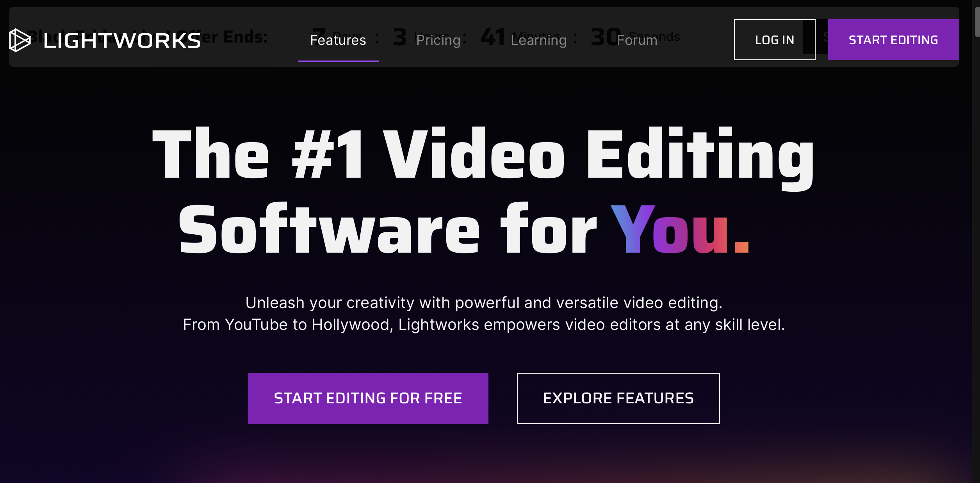Open the Learning menu item

pyautogui.click(x=538, y=40)
